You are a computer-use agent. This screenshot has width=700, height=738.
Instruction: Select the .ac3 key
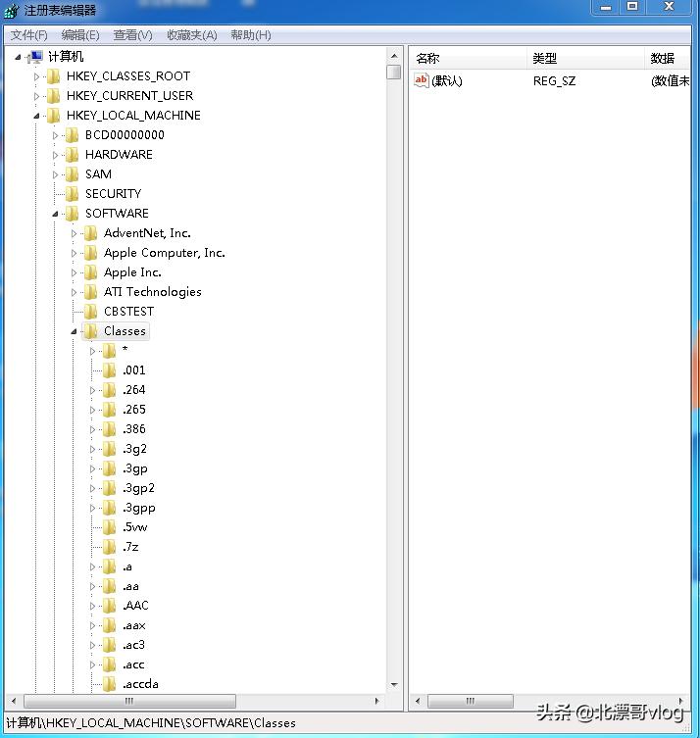[x=133, y=645]
